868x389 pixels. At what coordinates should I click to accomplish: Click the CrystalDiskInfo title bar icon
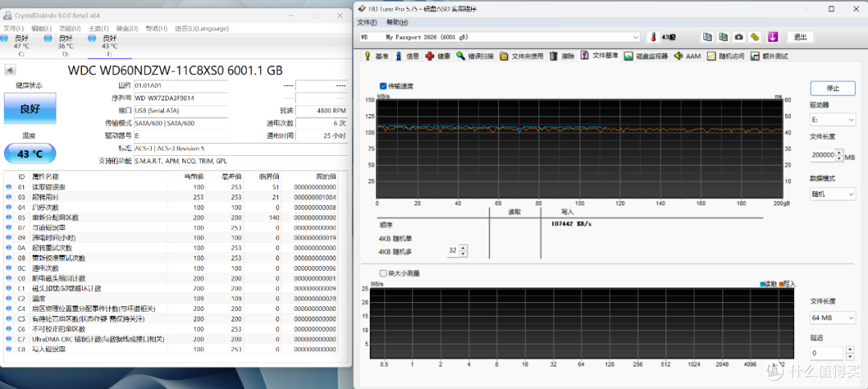(x=8, y=15)
